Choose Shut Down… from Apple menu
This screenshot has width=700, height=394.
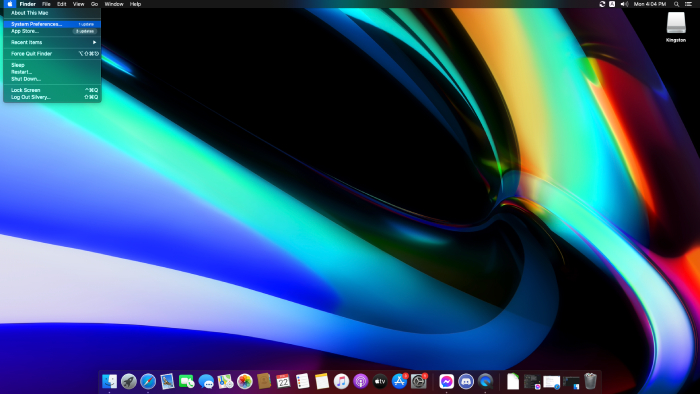pos(52,79)
